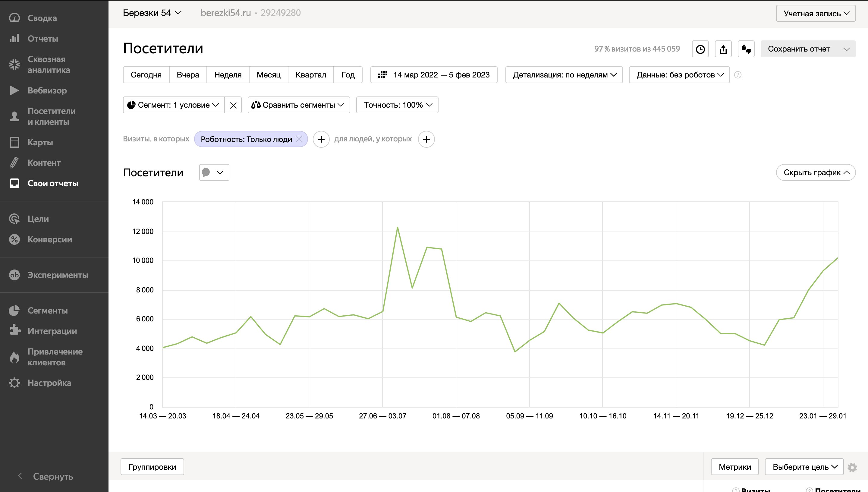This screenshot has height=492, width=868.
Task: Hide the chart with Скрыть график
Action: click(x=816, y=173)
